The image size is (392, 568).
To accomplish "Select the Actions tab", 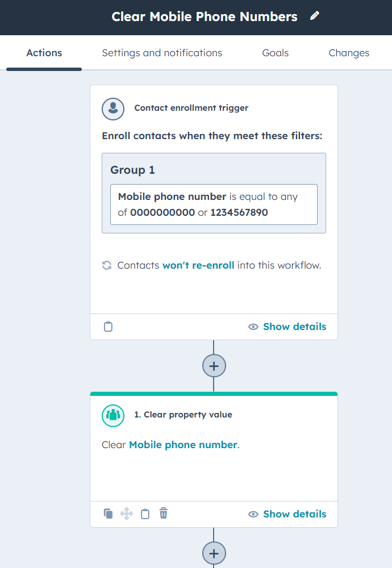I will coord(44,53).
